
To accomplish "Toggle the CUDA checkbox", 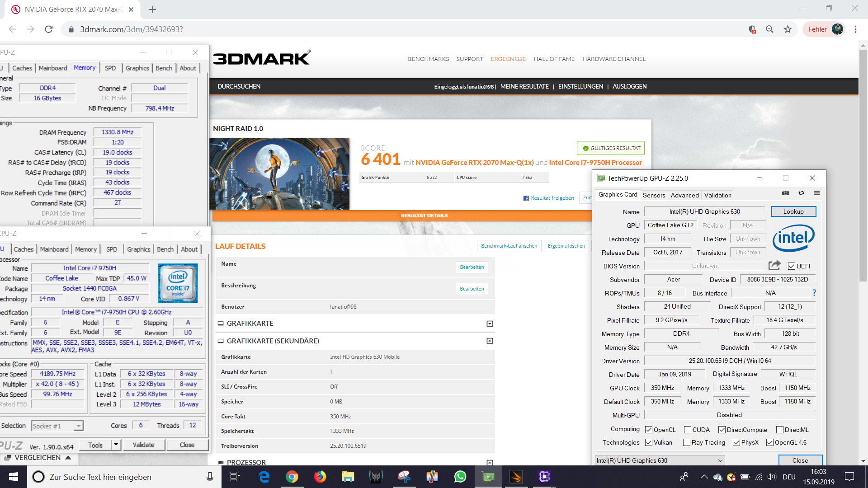I will point(688,430).
